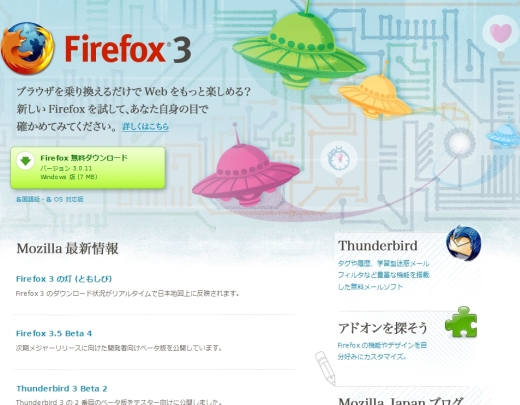Click the Firefox 無料ダウンロード button
Screen dimensions: 520x405
pos(88,168)
